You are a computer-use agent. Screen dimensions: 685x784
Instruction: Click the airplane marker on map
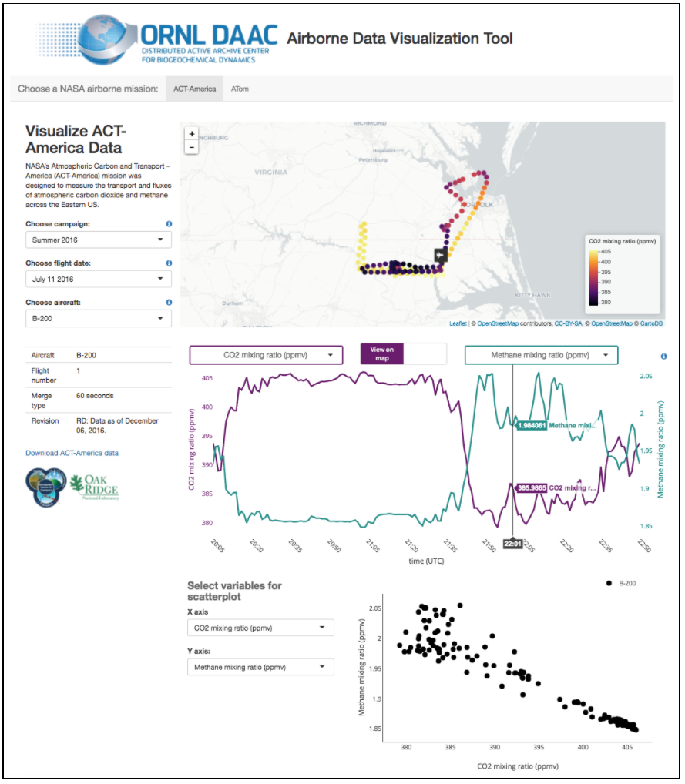tap(440, 255)
